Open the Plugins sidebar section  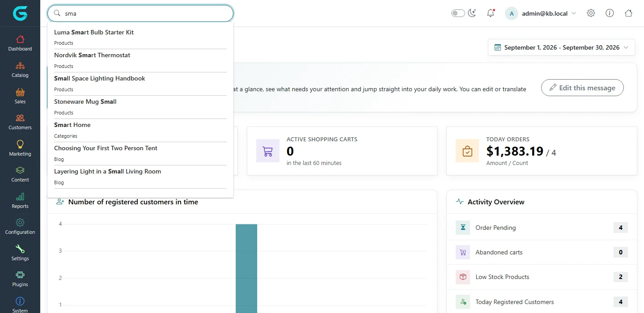(x=20, y=279)
